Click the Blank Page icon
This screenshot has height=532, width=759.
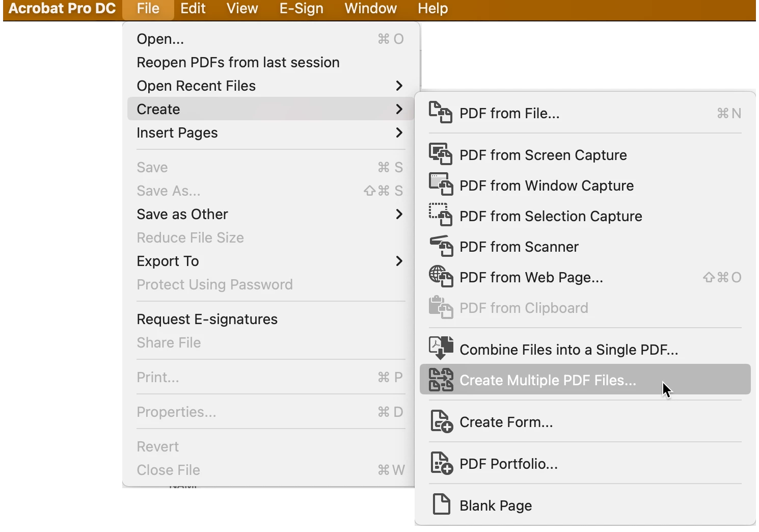[x=441, y=504]
